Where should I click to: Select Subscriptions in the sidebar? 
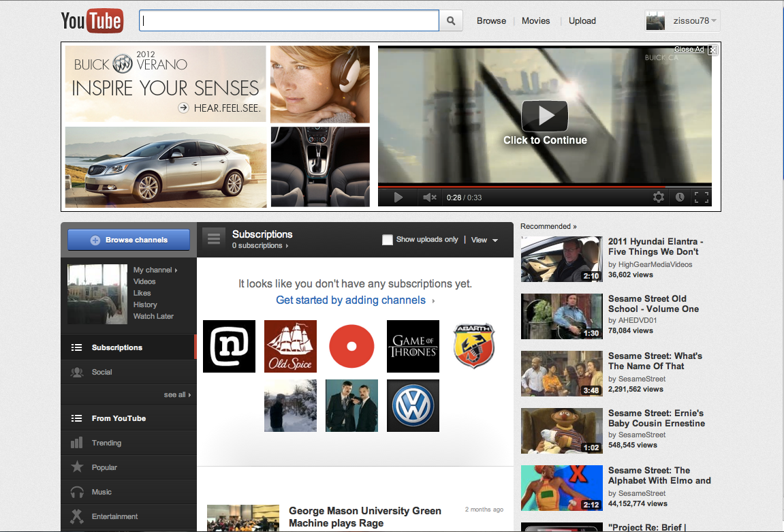[128, 347]
